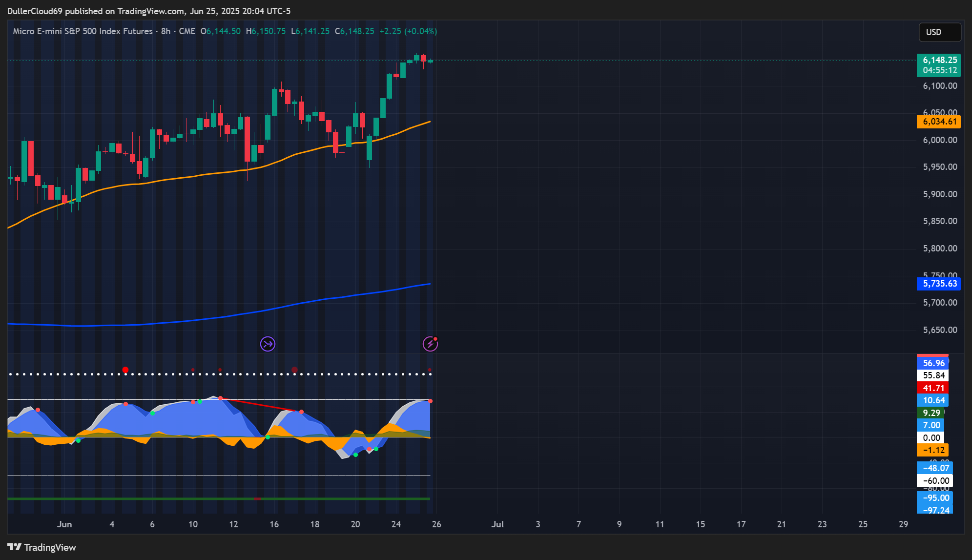
Task: Click the -97.24 indicator value label
Action: (x=934, y=510)
